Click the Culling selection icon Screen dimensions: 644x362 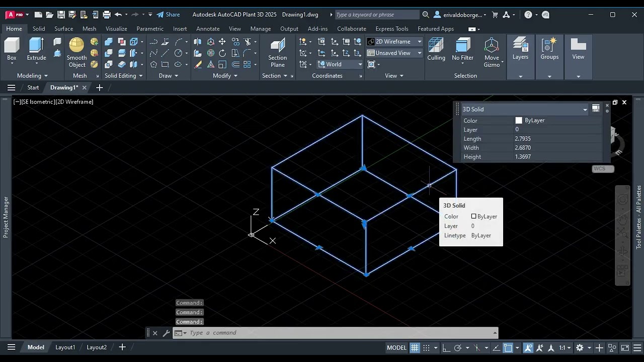point(436,50)
